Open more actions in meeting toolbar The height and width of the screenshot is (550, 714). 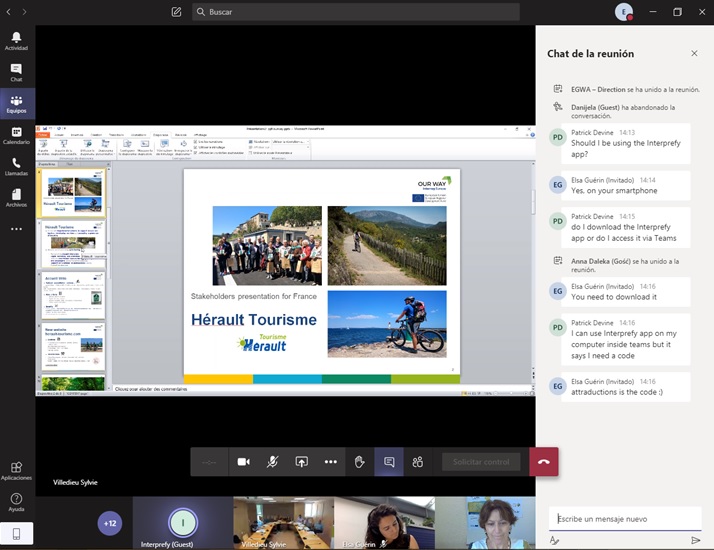(331, 462)
